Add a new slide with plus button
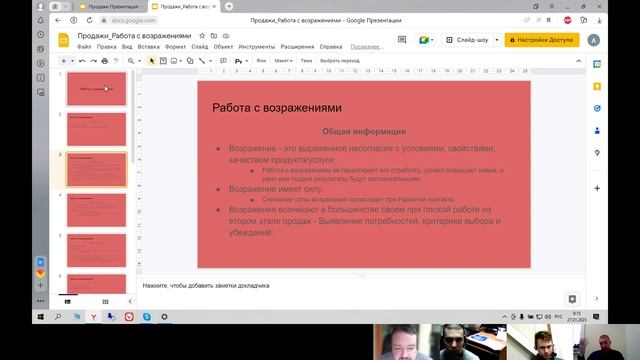Viewport: 640px width, 360px height. click(63, 61)
